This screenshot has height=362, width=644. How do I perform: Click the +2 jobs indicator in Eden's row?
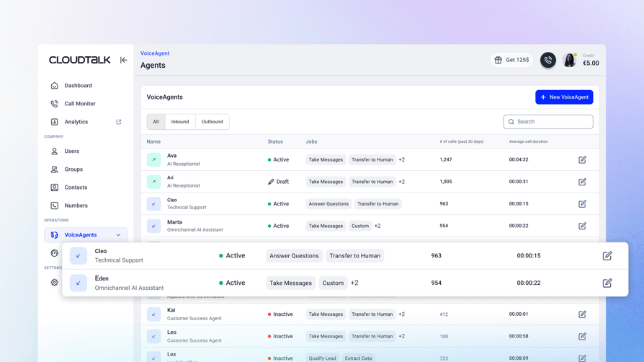354,283
